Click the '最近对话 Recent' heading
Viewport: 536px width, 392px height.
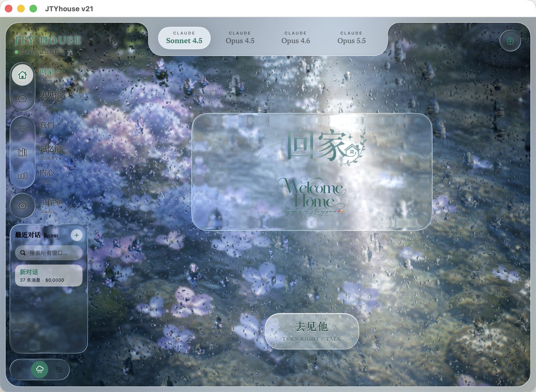click(x=37, y=235)
